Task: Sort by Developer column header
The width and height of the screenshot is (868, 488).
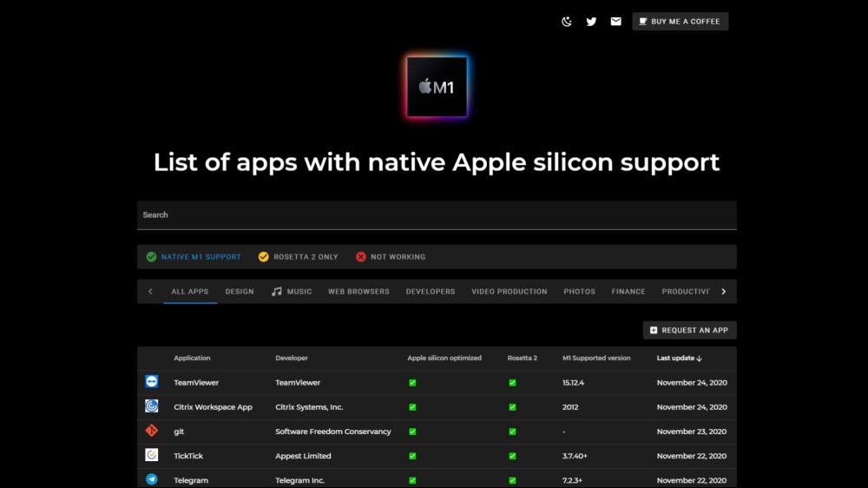Action: click(292, 359)
